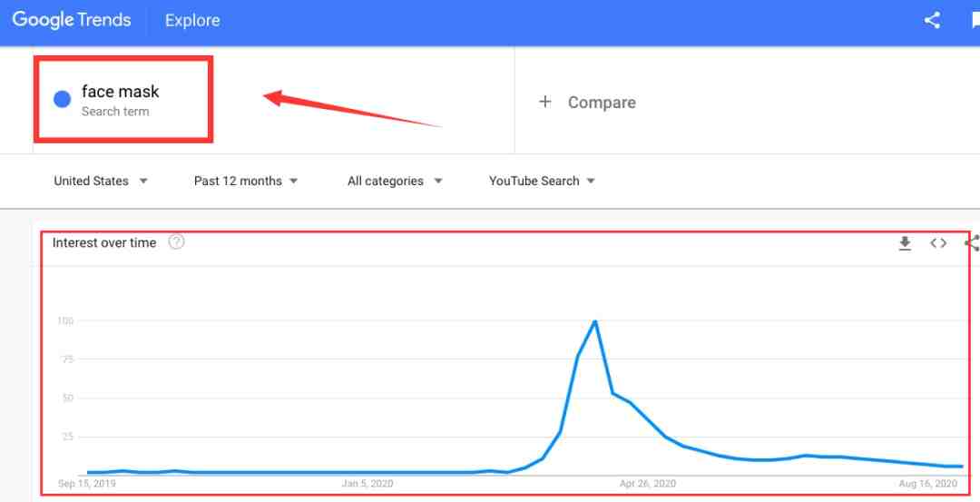The width and height of the screenshot is (980, 502).
Task: Open the YouTube Search type dropdown
Action: click(x=542, y=182)
